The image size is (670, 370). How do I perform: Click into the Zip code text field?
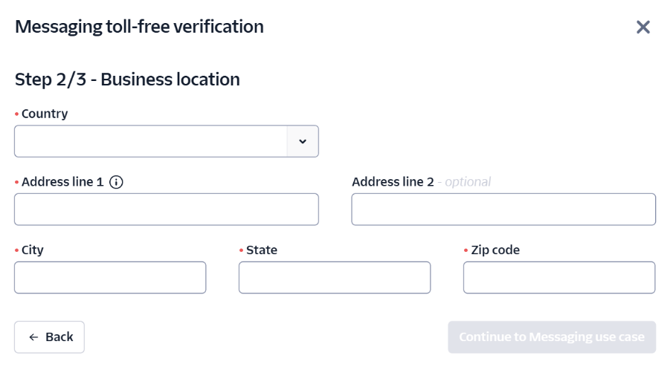tap(559, 277)
